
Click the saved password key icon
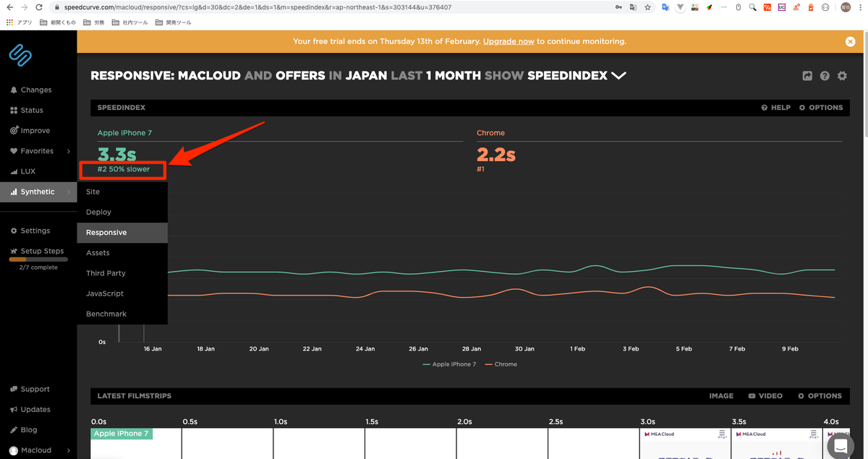click(618, 7)
